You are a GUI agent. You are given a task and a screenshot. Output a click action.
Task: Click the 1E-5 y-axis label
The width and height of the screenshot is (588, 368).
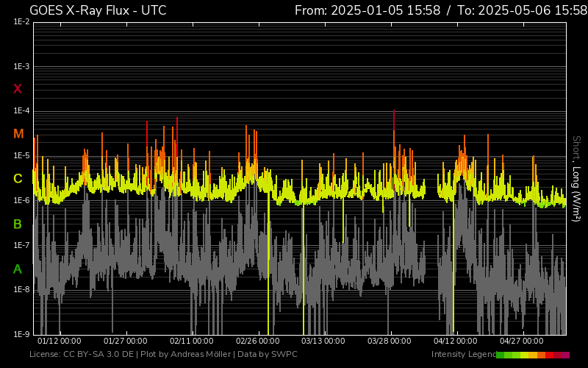click(x=21, y=156)
